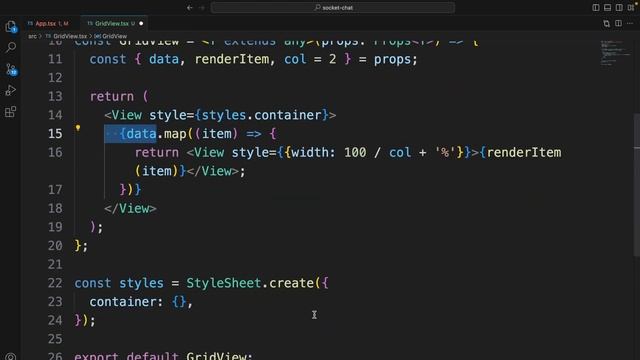Toggle the secondary side bar layout icon
The width and height of the screenshot is (640, 360).
[x=619, y=7]
